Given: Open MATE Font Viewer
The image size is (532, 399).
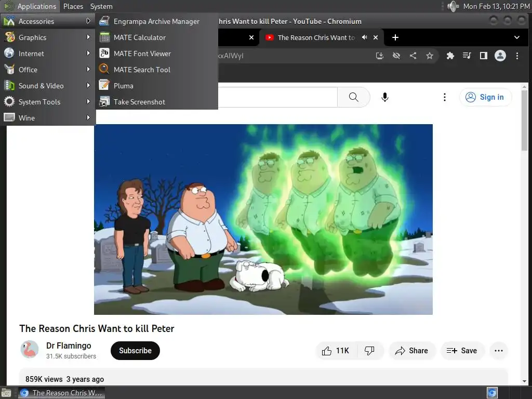Looking at the screenshot, I should tap(156, 54).
